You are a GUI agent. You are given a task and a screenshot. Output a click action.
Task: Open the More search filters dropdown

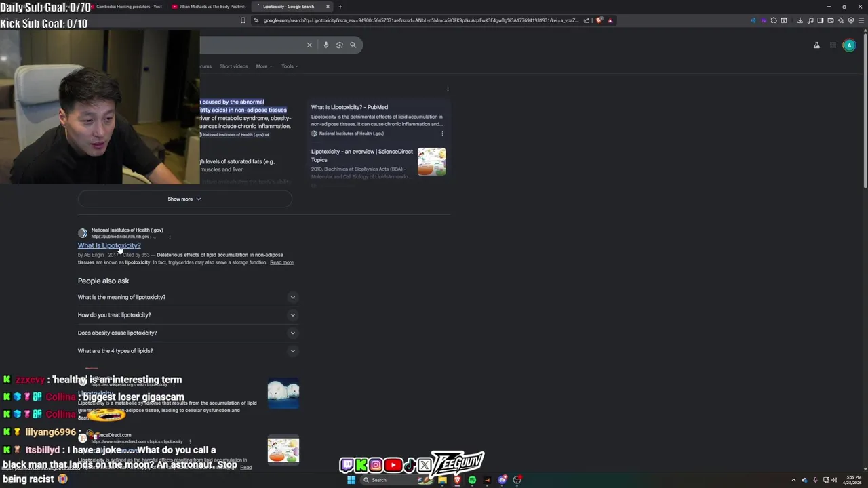(264, 66)
